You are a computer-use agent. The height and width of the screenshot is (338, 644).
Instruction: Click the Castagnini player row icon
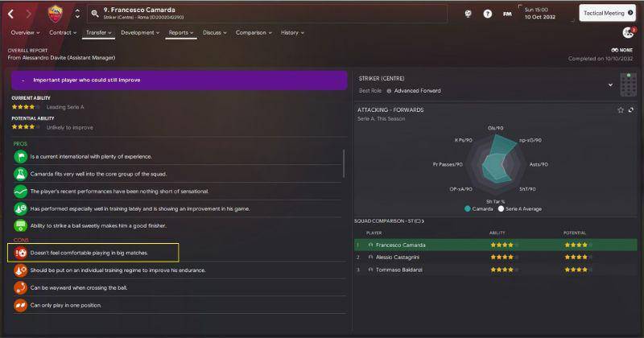click(371, 258)
